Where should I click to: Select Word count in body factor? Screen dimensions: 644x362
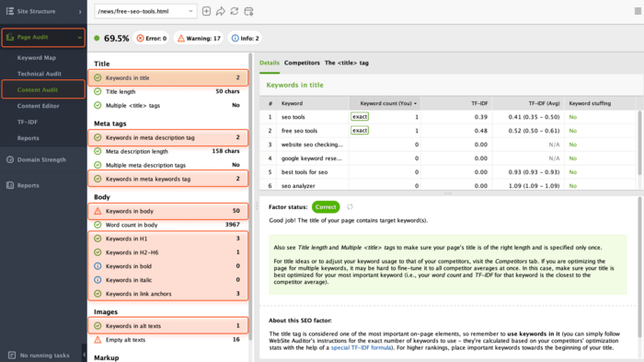[x=168, y=225]
